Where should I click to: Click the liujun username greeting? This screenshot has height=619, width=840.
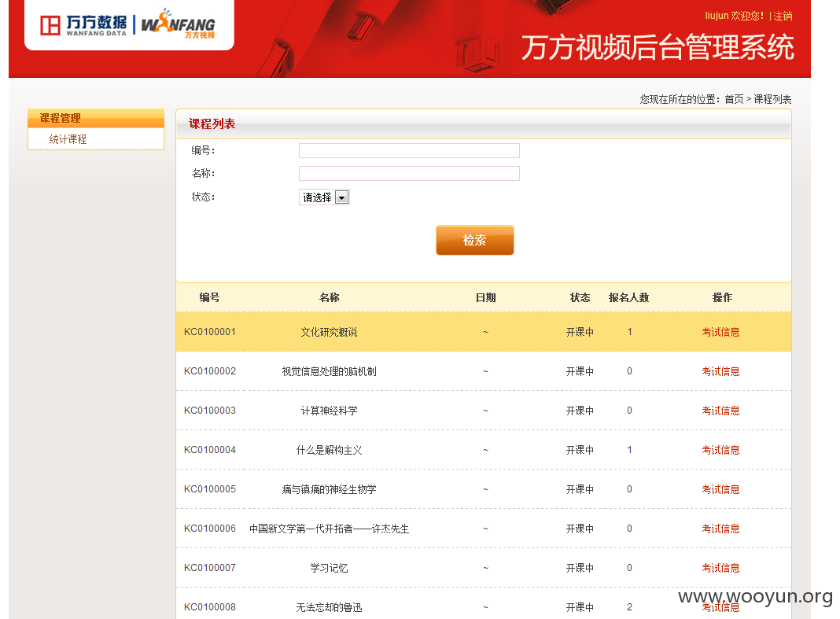click(734, 16)
